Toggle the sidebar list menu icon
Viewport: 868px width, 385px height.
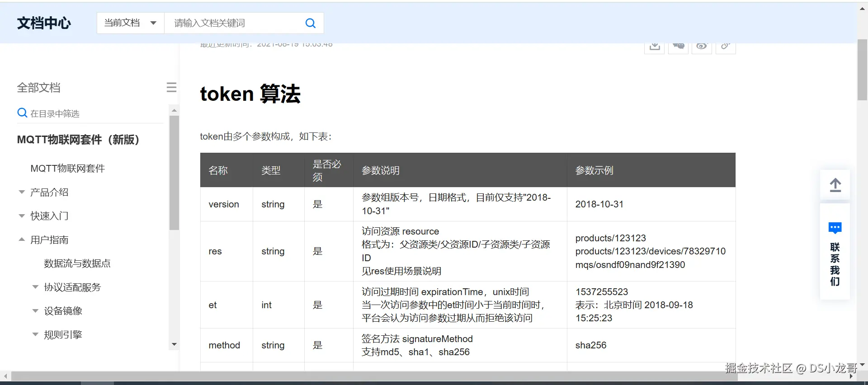[171, 87]
